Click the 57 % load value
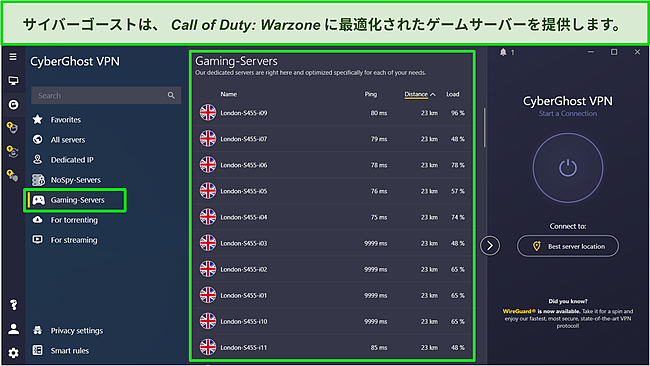 click(x=458, y=191)
